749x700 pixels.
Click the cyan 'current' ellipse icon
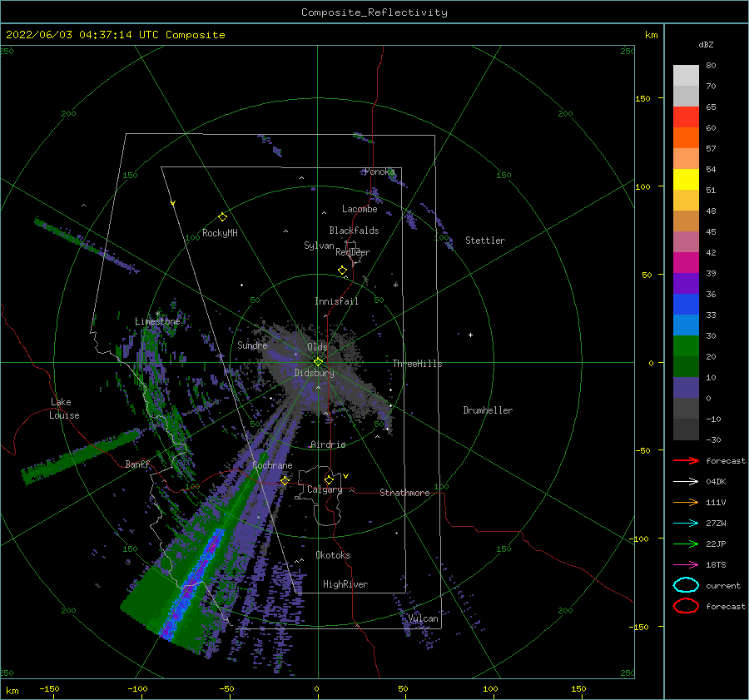[686, 585]
